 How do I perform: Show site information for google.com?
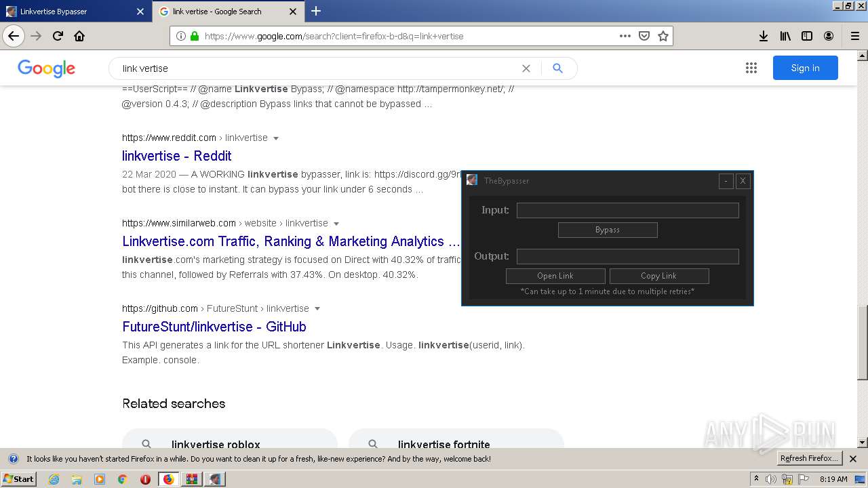[x=180, y=36]
